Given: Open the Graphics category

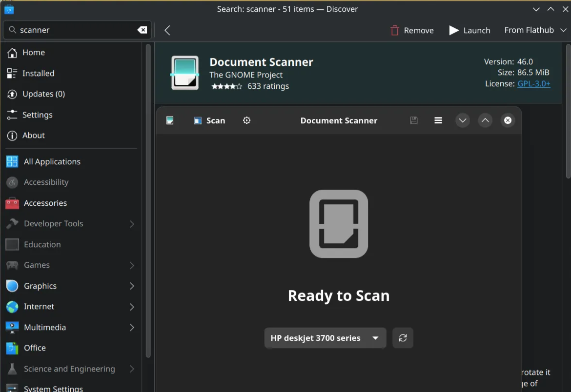Looking at the screenshot, I should pos(40,286).
